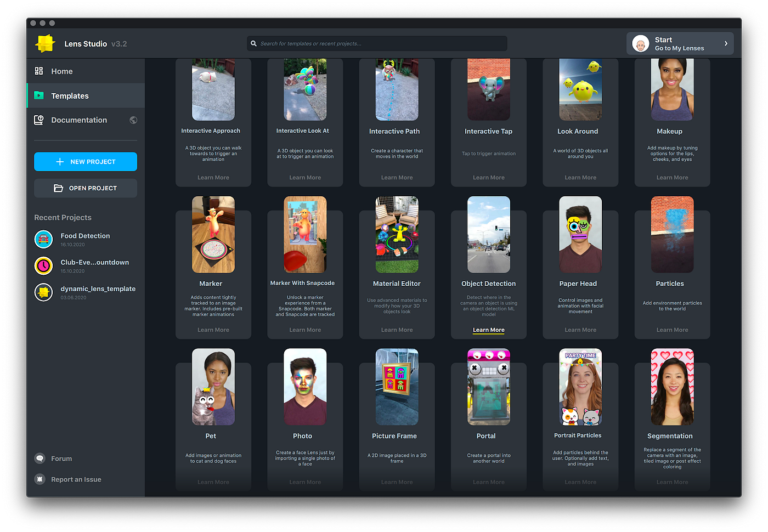
Task: Click the Documentation book icon
Action: [39, 120]
